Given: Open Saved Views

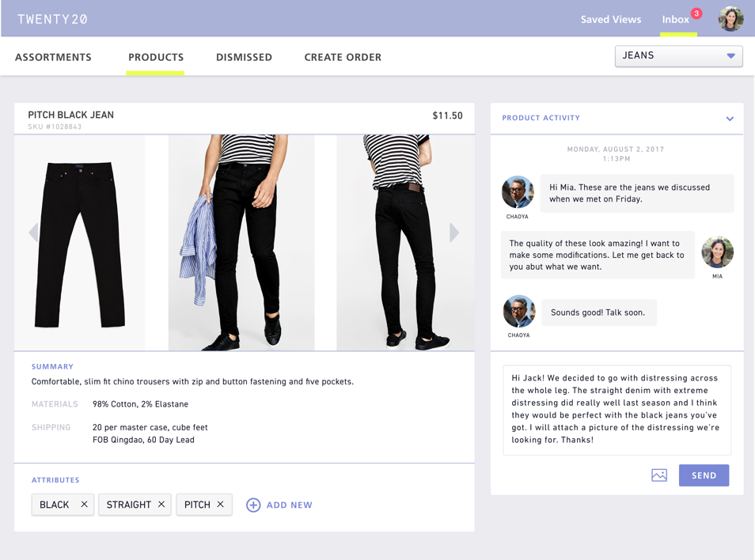Looking at the screenshot, I should [x=610, y=20].
